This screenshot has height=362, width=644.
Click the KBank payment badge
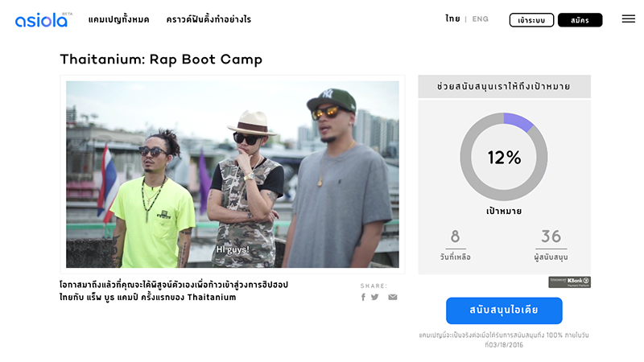569,282
